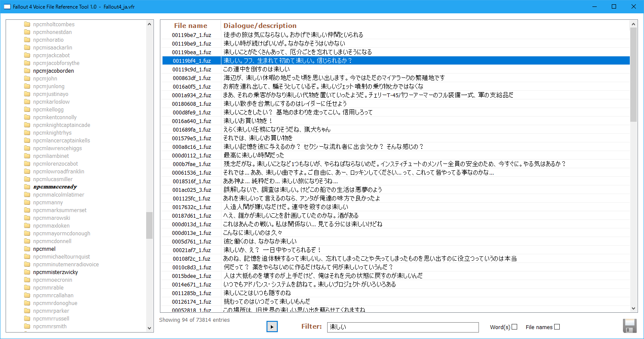Select the npcmjunlong folder icon

[27, 86]
